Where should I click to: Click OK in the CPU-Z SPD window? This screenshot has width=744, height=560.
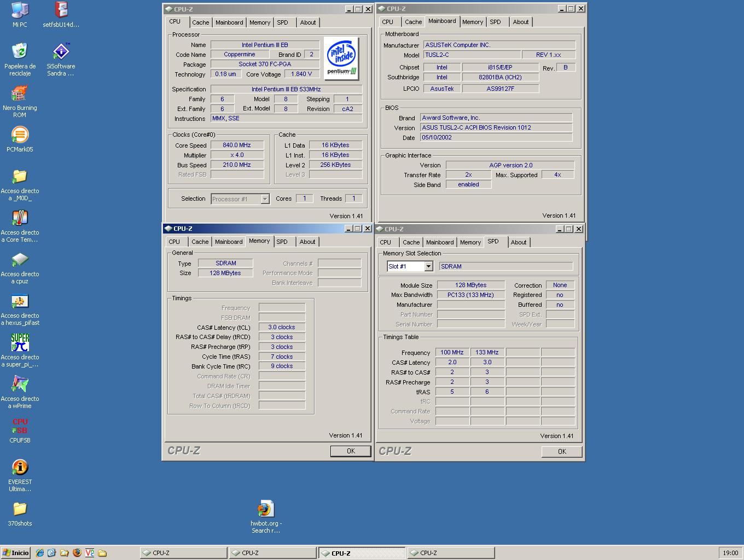pos(562,451)
